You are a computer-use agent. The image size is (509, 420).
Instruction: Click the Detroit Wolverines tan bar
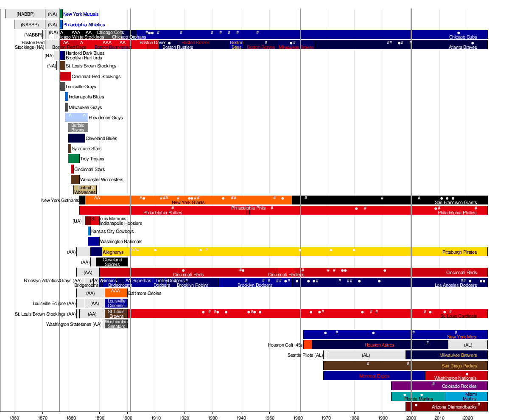point(85,190)
